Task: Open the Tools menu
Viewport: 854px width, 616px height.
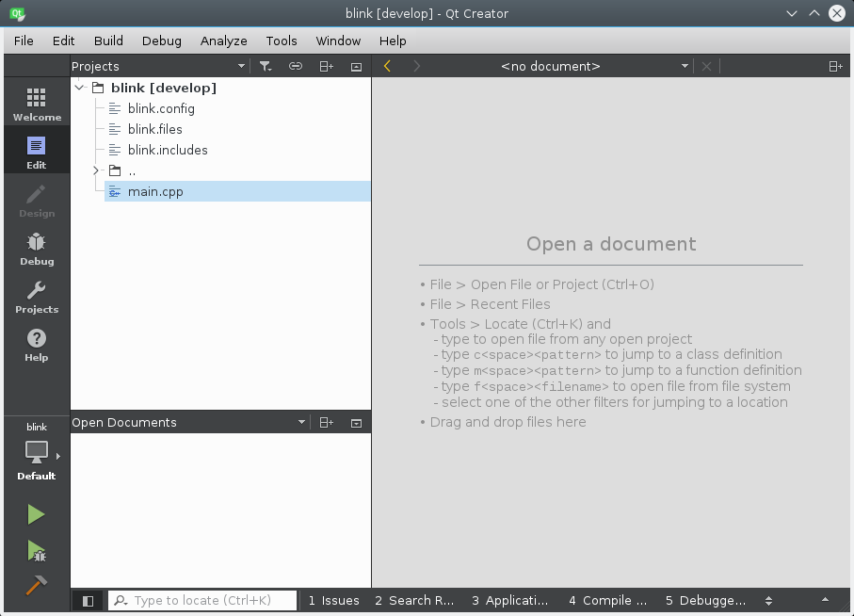Action: tap(281, 41)
